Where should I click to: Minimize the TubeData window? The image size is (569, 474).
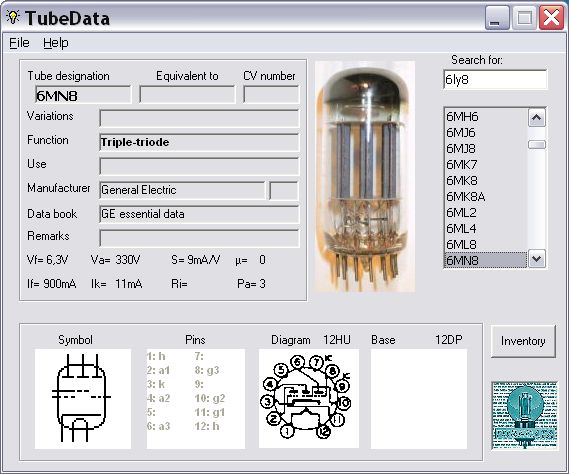(x=497, y=18)
